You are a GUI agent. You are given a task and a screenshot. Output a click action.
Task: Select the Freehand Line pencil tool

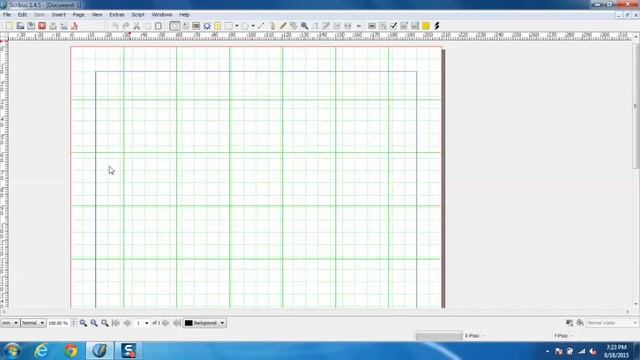pos(283,26)
